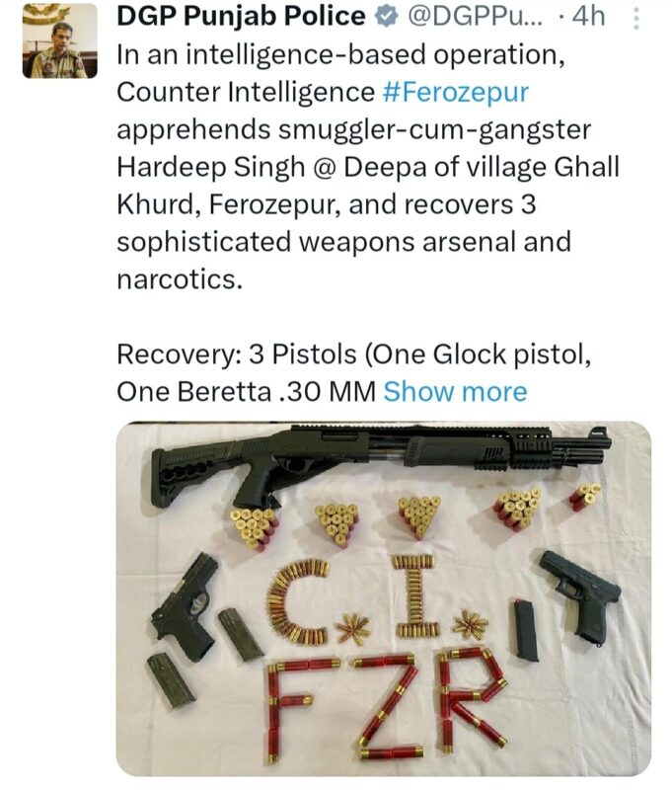Click the 'Khurd, Ferozepur, and recovers 3' line
The height and width of the screenshot is (790, 672).
click(327, 204)
